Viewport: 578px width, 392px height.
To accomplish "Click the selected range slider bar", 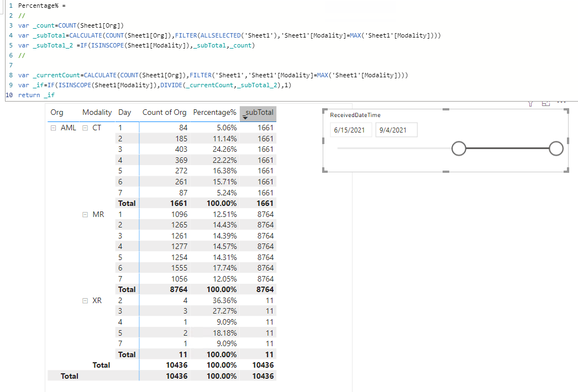I will point(508,148).
